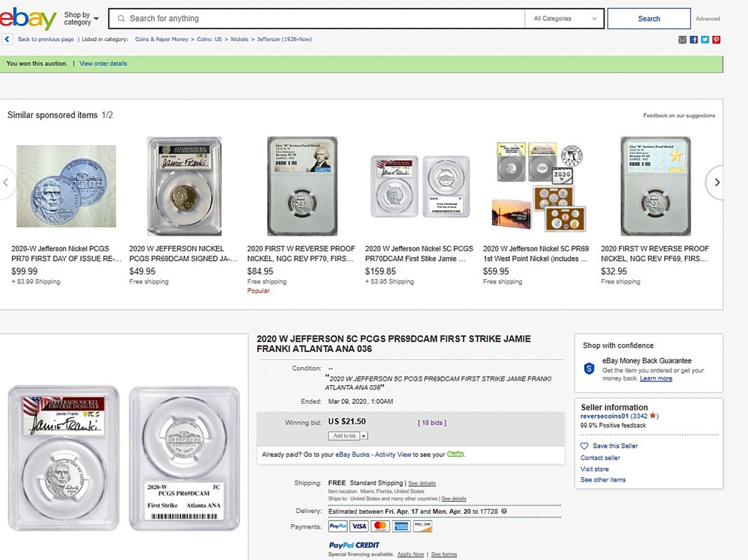This screenshot has width=748, height=560.
Task: Open seller reversecoins01 profile
Action: point(604,416)
